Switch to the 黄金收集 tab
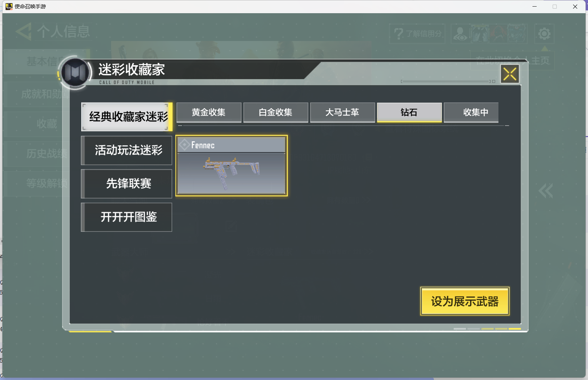The width and height of the screenshot is (588, 380). coord(209,112)
